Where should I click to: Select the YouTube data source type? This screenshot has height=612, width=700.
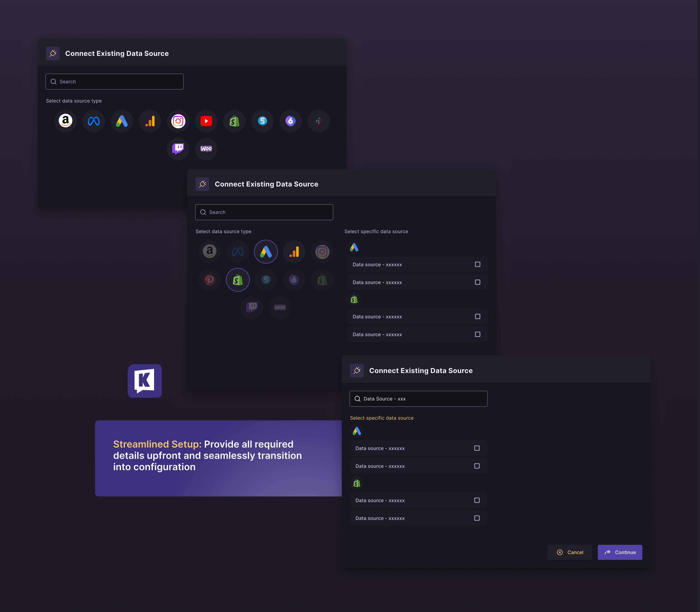tap(206, 121)
